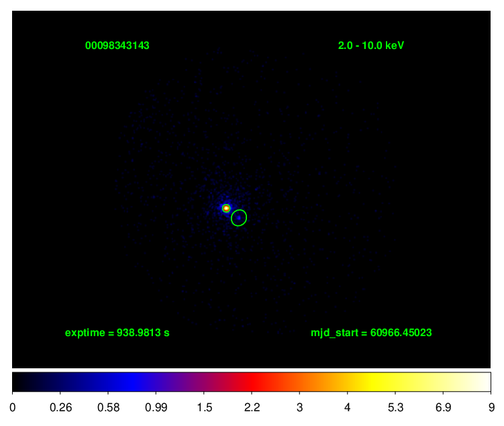This screenshot has width=504, height=426.
Task: Click the colorbar tick label 5.3
Action: [395, 408]
